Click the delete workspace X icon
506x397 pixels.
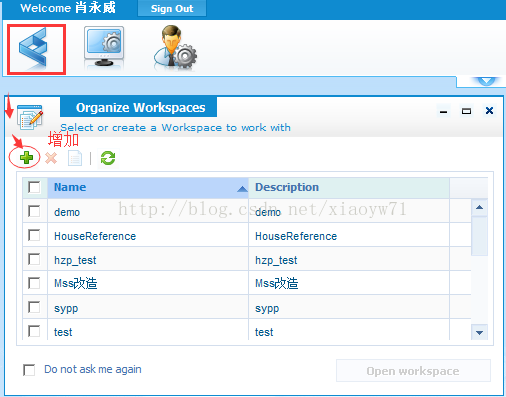pyautogui.click(x=51, y=158)
